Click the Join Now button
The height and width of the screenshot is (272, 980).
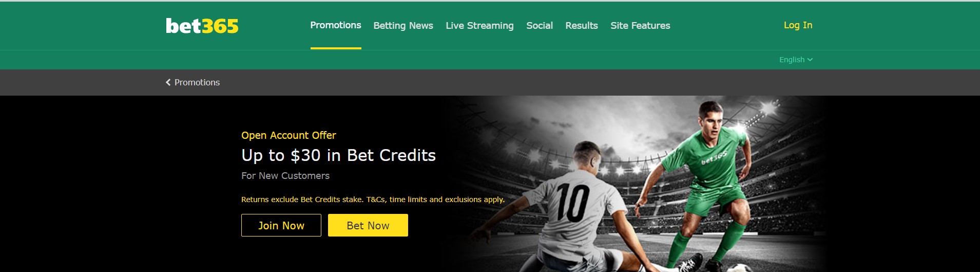(281, 225)
